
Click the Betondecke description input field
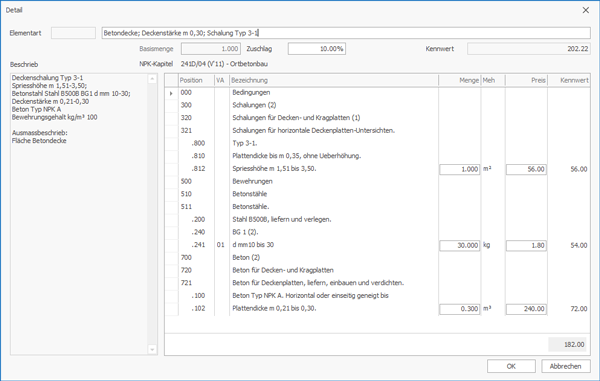(346, 33)
